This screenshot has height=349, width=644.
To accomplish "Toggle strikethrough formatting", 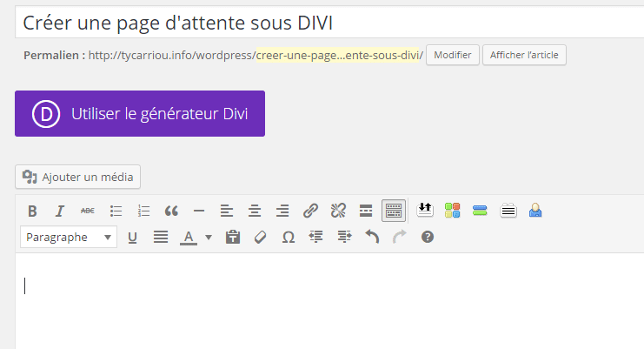I will pyautogui.click(x=88, y=211).
